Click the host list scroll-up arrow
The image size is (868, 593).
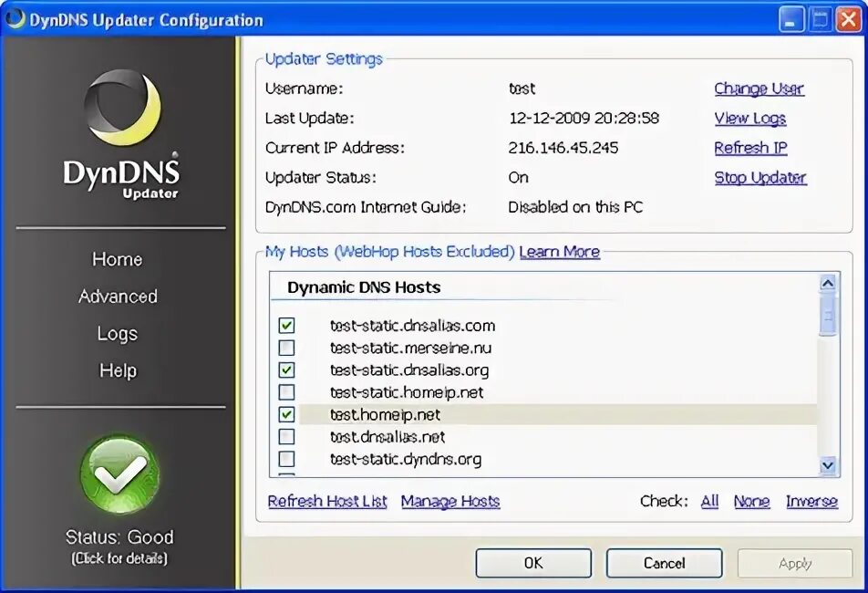coord(828,284)
